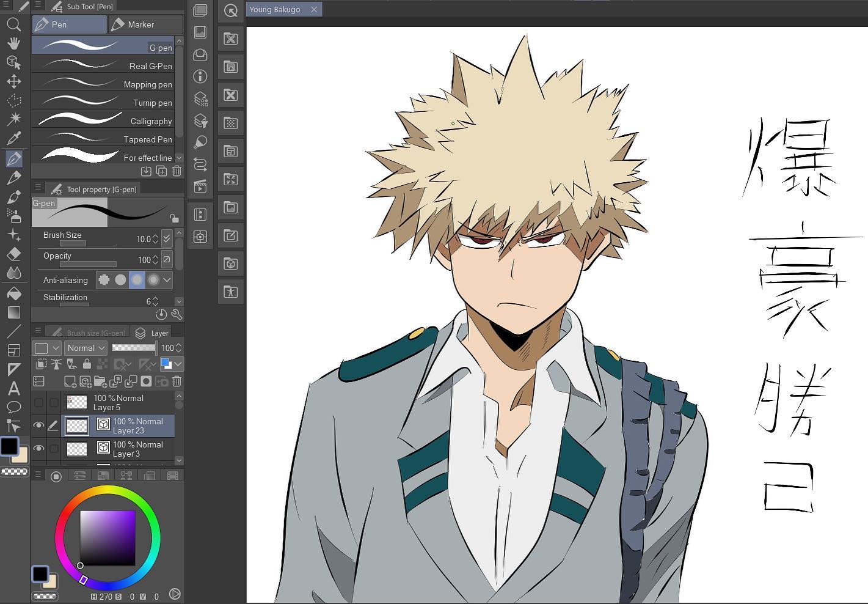Image resolution: width=868 pixels, height=604 pixels.
Task: Click the color wheel saturation square
Action: 108,538
